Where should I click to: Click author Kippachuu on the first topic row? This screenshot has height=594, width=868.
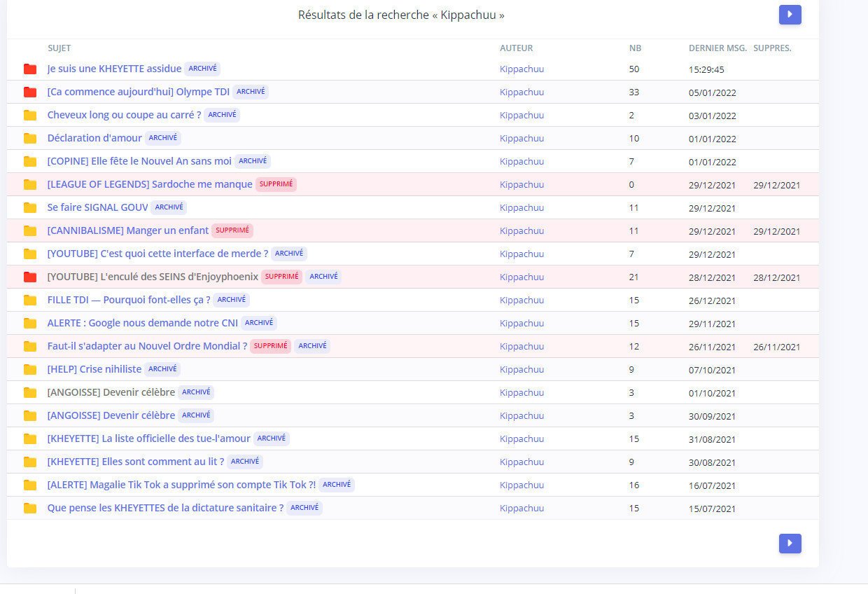click(521, 69)
